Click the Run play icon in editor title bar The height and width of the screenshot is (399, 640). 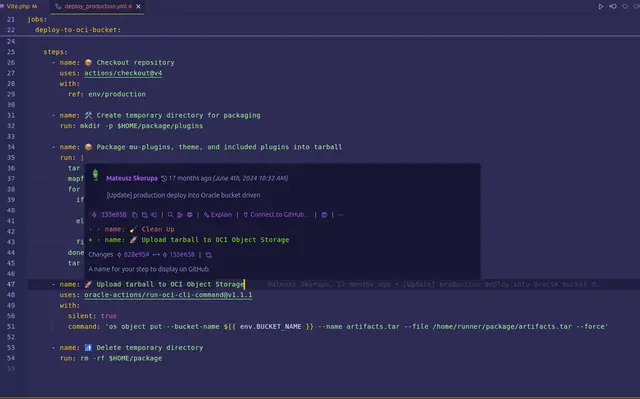point(600,7)
